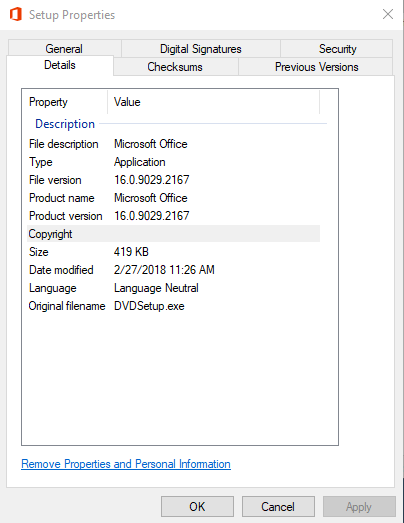Click the Value column header
Image resolution: width=404 pixels, height=523 pixels.
point(214,102)
